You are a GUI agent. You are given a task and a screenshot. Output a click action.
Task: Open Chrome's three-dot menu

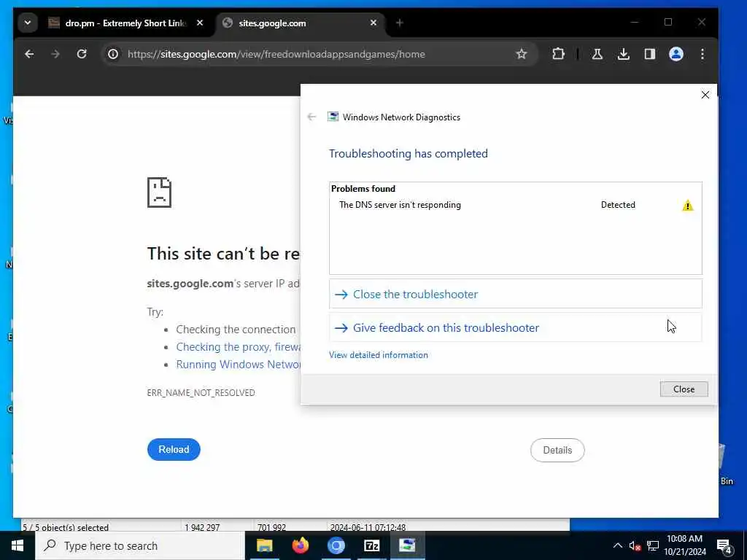703,54
